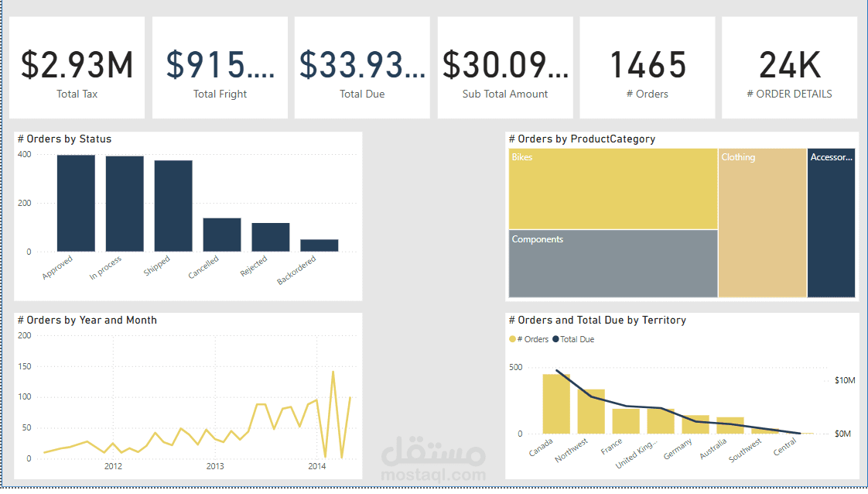868x494 pixels.
Task: Click '# Orders and Total Due by Territory' title
Action: (x=597, y=320)
